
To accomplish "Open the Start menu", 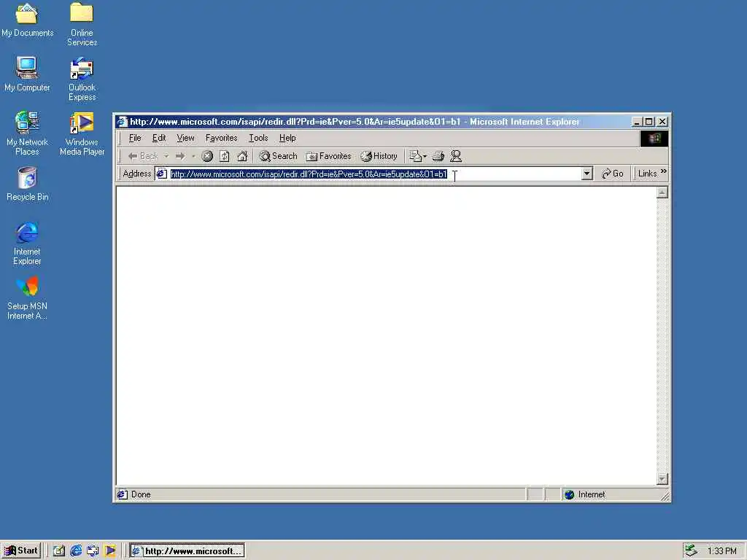I will pos(21,551).
